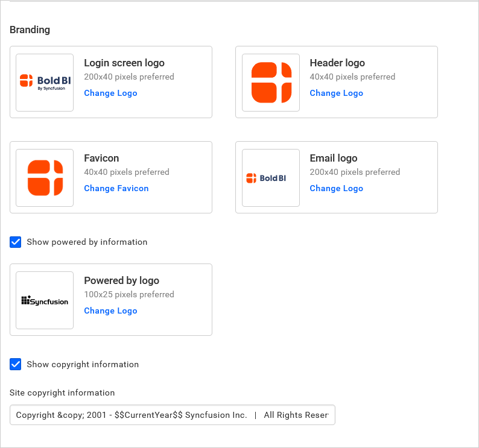Change the Header logo
Screen dimensions: 479x448
337,93
